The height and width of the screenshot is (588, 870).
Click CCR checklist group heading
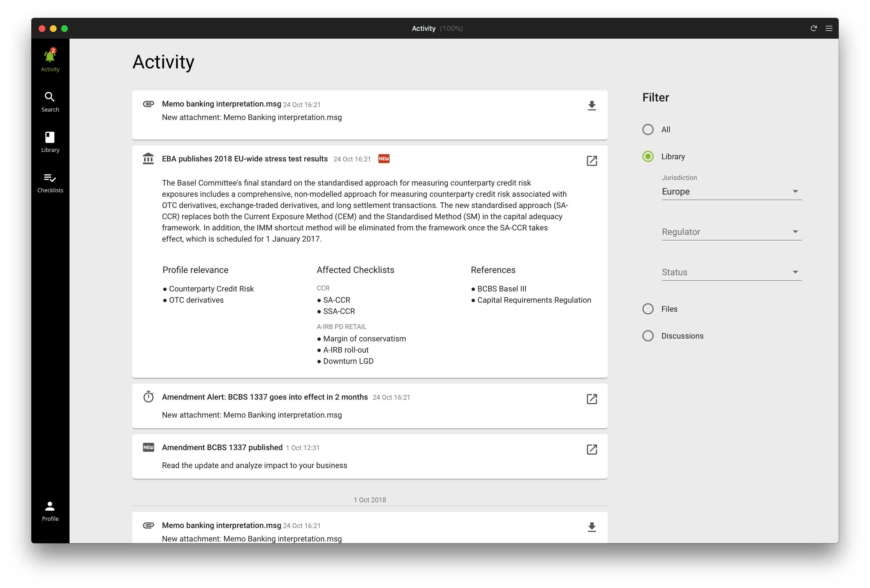tap(323, 288)
